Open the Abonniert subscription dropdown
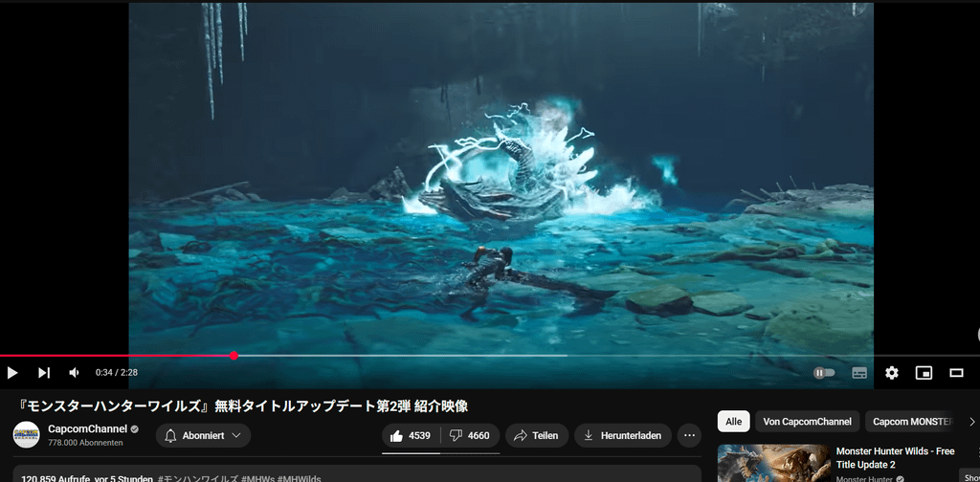 point(203,436)
